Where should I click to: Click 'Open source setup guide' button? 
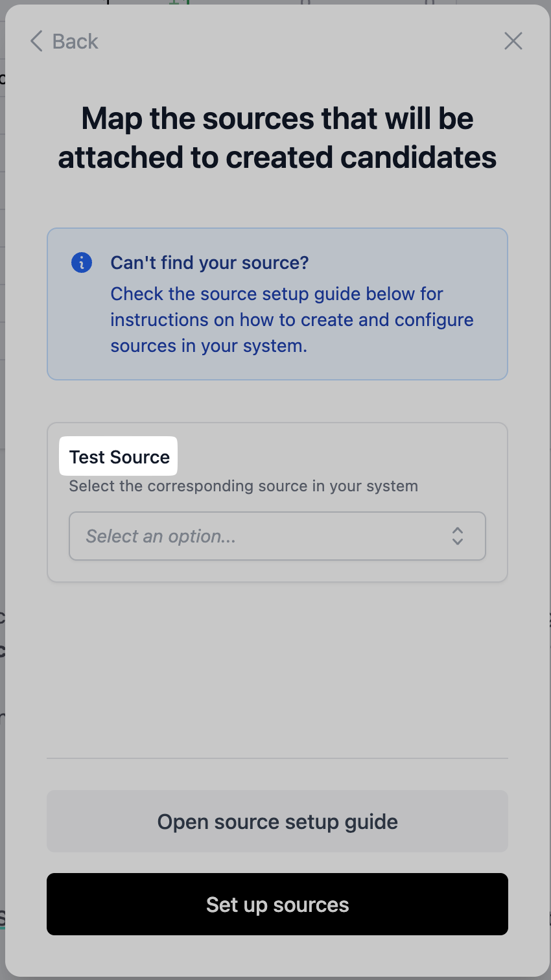(x=277, y=821)
